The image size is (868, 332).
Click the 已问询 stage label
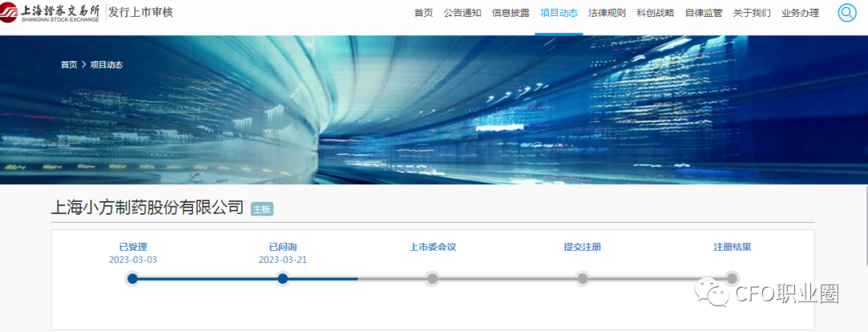[282, 247]
